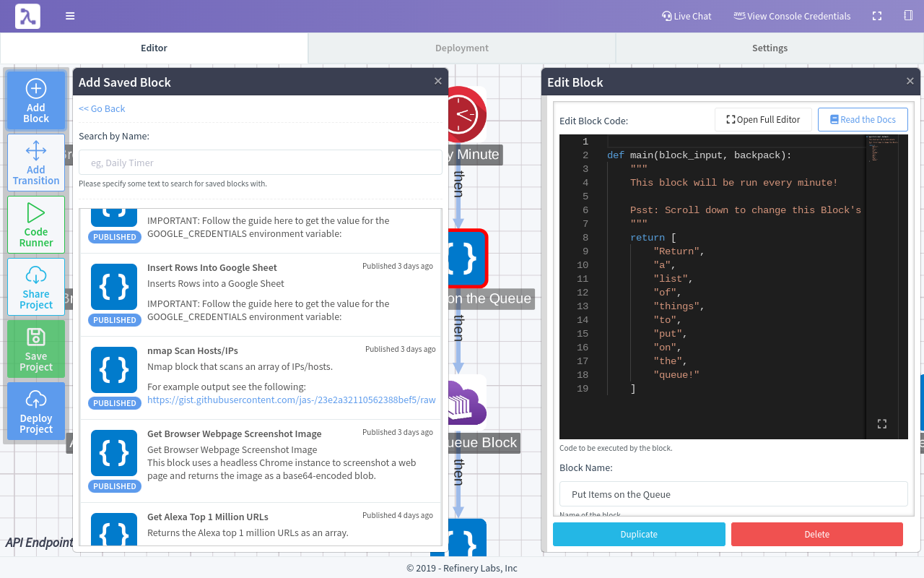This screenshot has width=924, height=578.
Task: Duplicate the current block
Action: point(639,534)
